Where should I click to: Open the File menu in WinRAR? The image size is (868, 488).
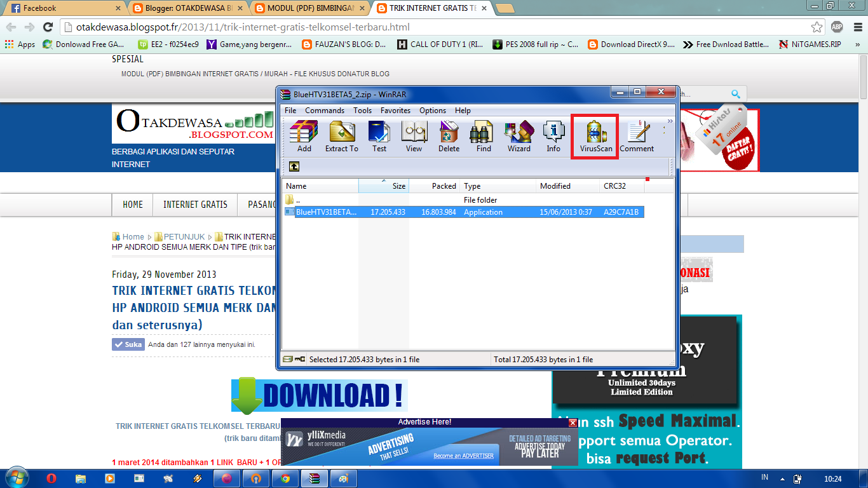click(290, 110)
